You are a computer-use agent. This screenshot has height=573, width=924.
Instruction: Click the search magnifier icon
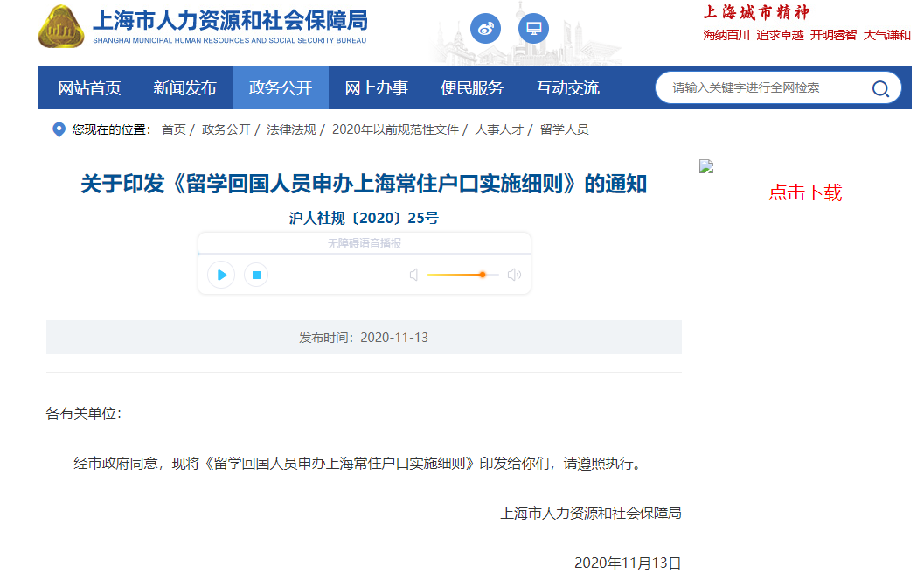tap(879, 88)
